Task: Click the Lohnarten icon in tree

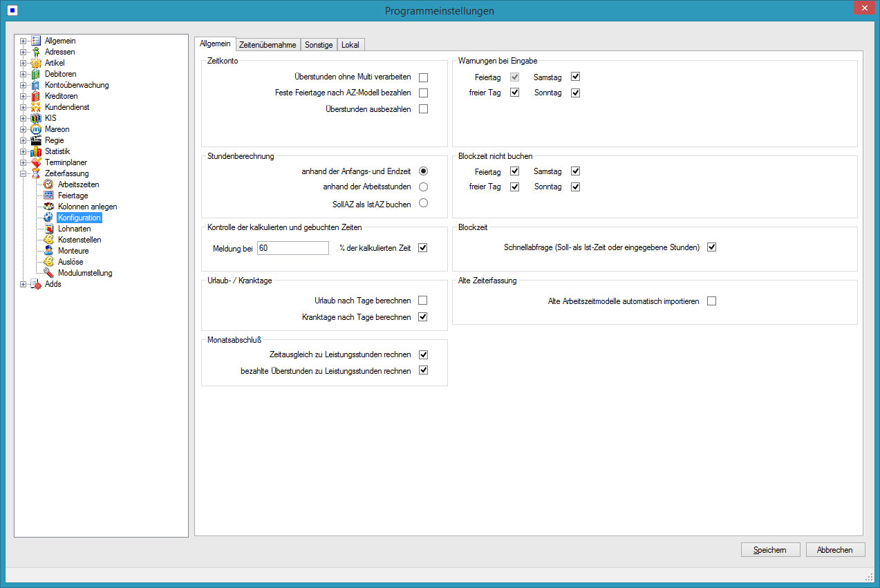Action: [48, 229]
